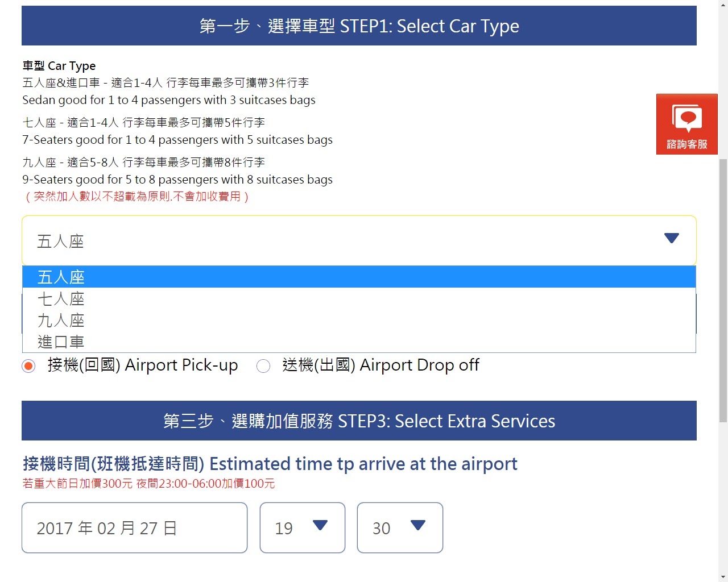
Task: Click the arrow beside minute value 30
Action: [417, 526]
